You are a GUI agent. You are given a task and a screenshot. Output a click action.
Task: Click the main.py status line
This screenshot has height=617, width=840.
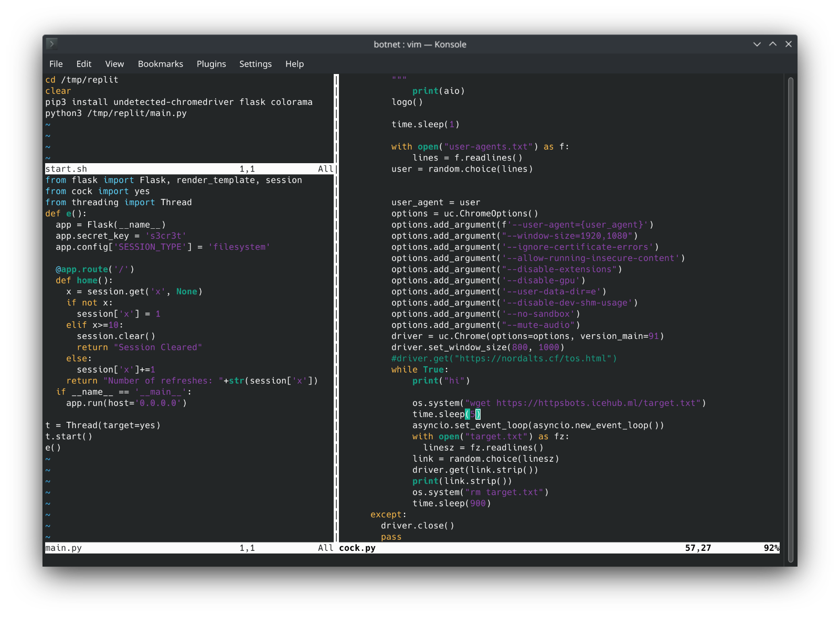pyautogui.click(x=189, y=548)
